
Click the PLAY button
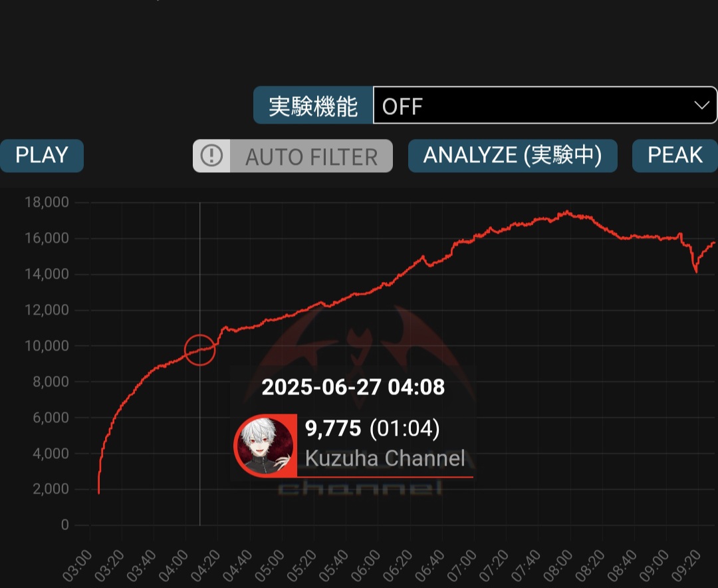pos(42,156)
